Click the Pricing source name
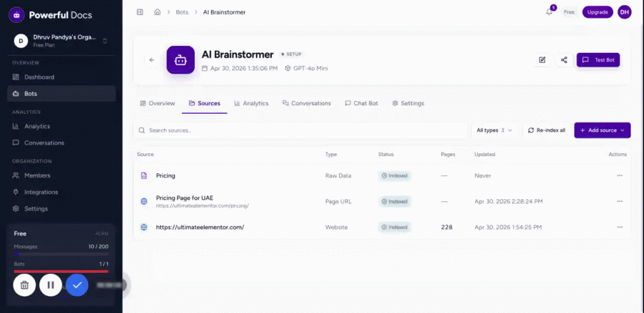This screenshot has height=313, width=644. point(165,175)
